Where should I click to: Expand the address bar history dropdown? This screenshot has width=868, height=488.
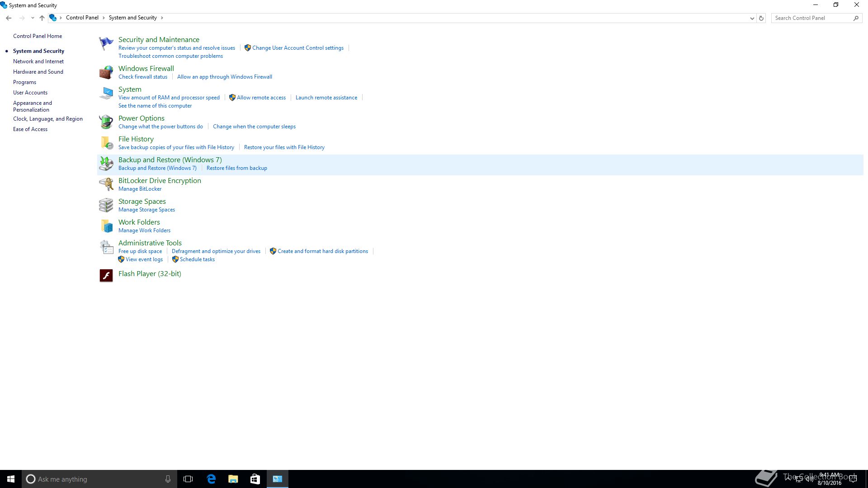coord(752,18)
